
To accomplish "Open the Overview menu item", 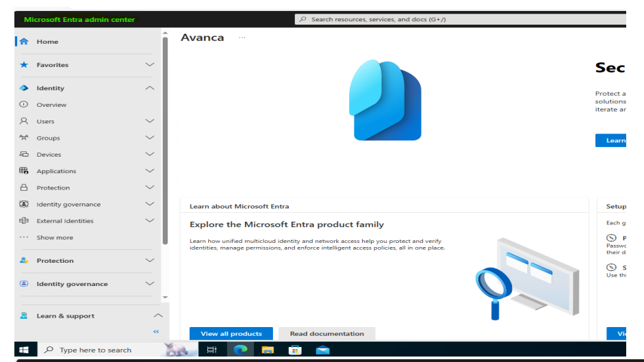I will [x=51, y=105].
